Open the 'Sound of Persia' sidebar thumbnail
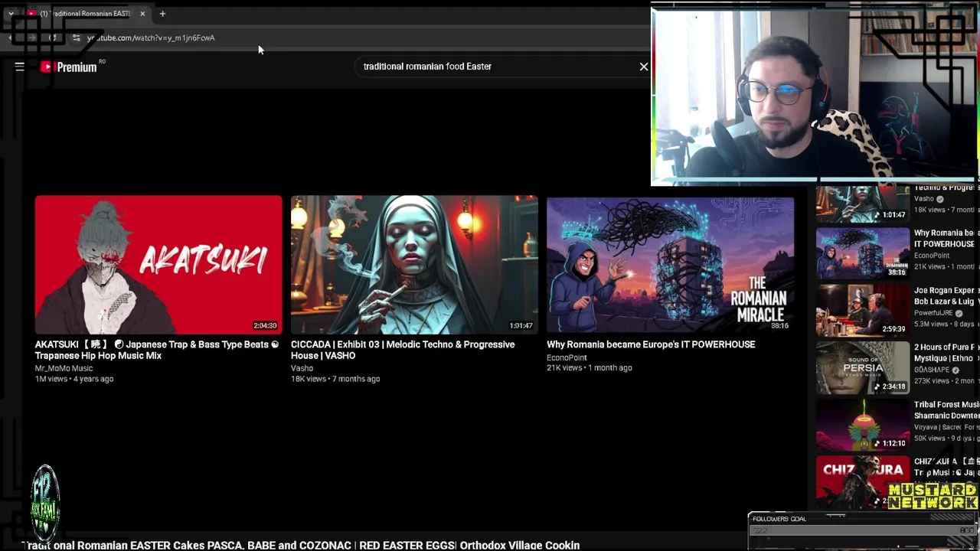This screenshot has height=551, width=980. 863,367
